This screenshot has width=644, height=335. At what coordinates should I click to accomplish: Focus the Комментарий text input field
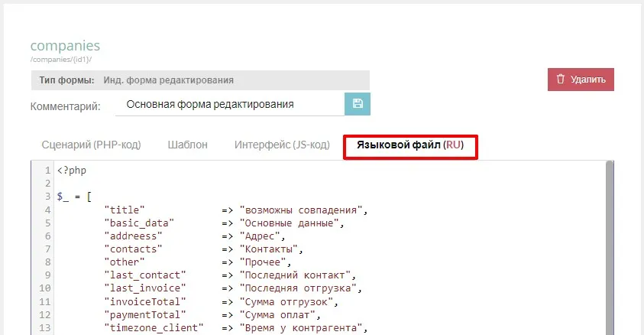tap(229, 105)
